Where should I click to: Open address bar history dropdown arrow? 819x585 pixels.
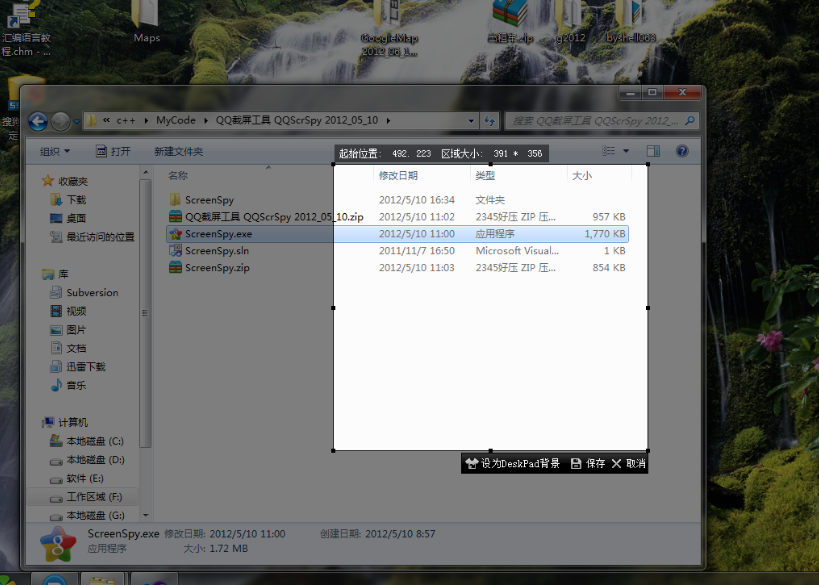[471, 121]
